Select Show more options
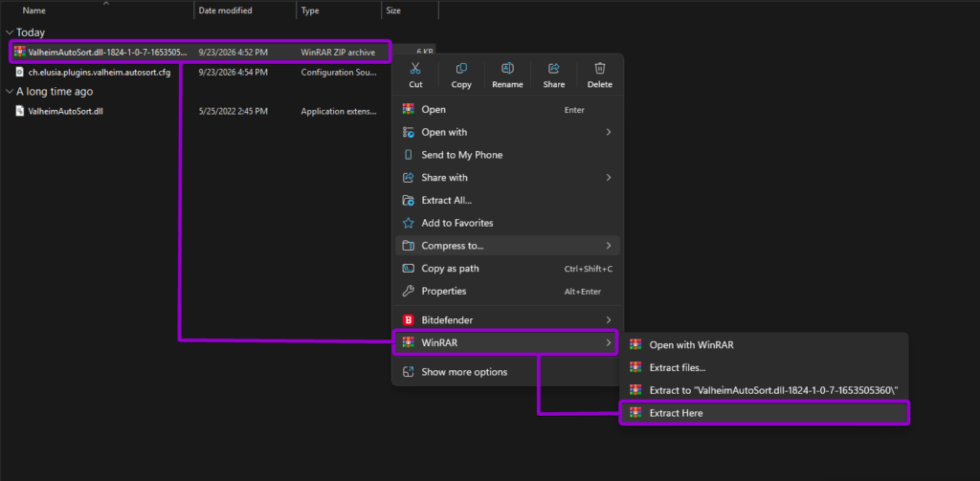Screen dimensions: 980x481 point(507,372)
